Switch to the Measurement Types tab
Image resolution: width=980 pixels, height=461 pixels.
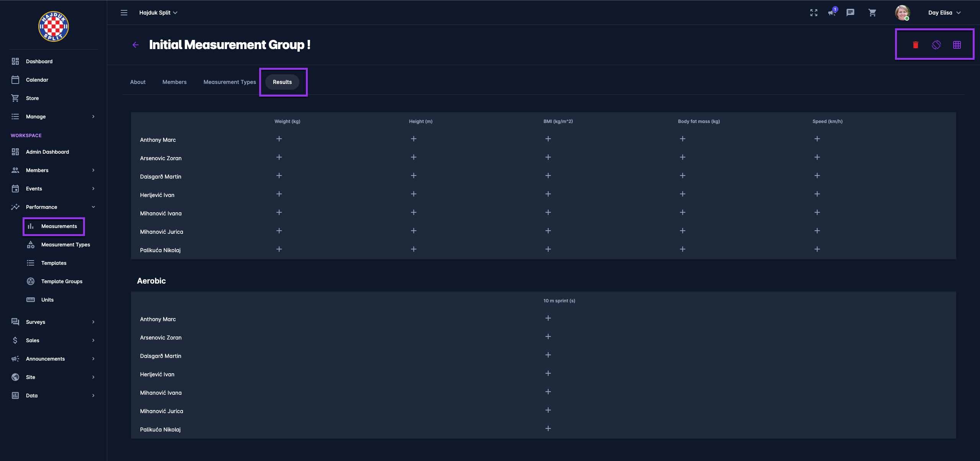click(229, 82)
